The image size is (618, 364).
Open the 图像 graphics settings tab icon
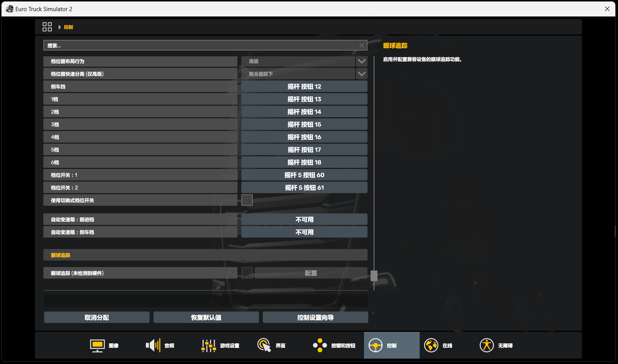[97, 345]
